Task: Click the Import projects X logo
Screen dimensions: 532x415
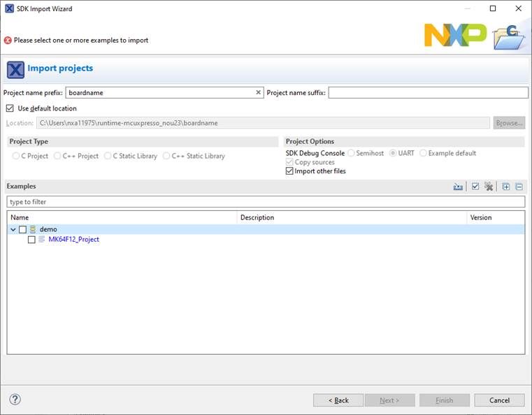Action: [x=15, y=69]
